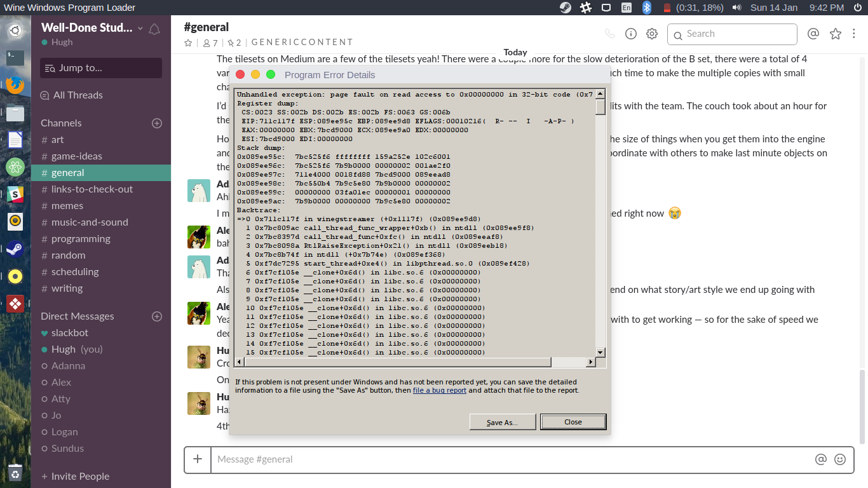Screen dimensions: 868x488
Task: Open the Atom editor dock icon
Action: [x=15, y=167]
